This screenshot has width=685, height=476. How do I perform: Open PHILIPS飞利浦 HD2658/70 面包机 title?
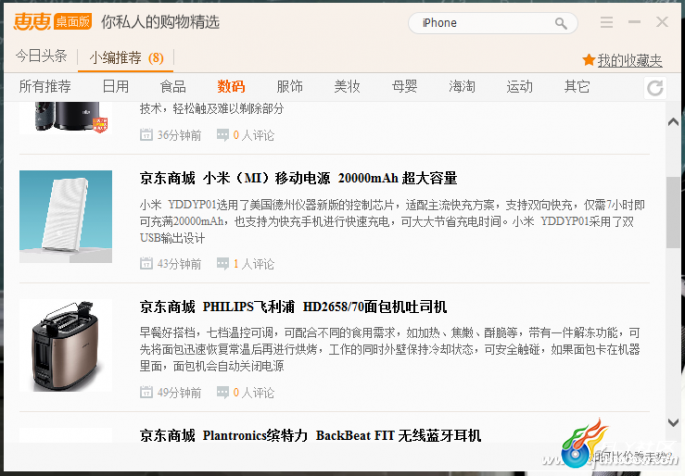pyautogui.click(x=293, y=307)
